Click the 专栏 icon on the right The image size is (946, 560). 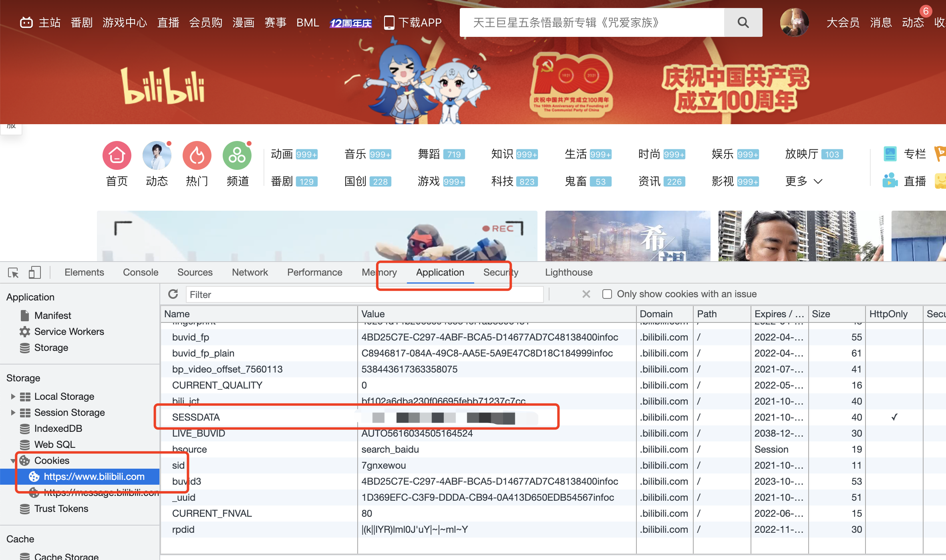point(890,154)
